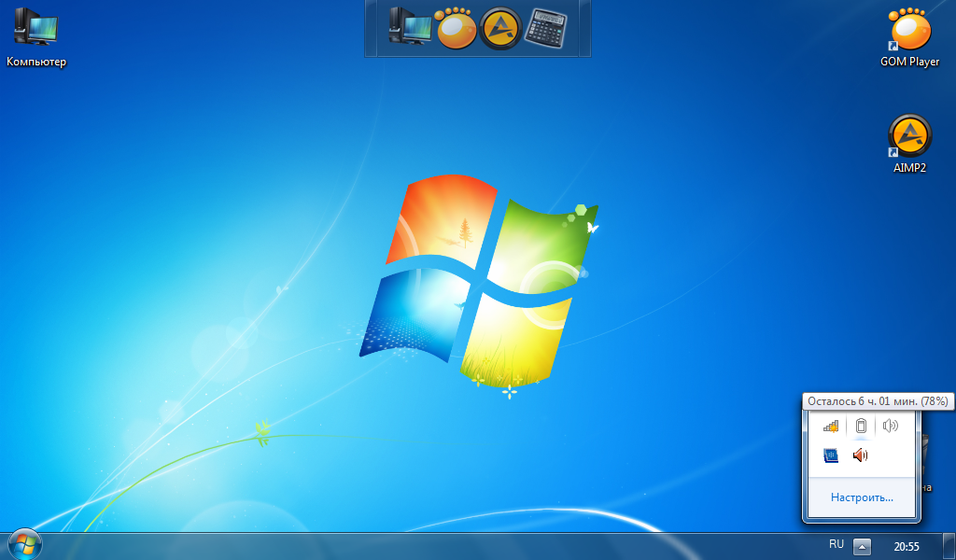Viewport: 956px width, 560px height.
Task: Click Computer icon in top dock
Action: click(x=410, y=27)
